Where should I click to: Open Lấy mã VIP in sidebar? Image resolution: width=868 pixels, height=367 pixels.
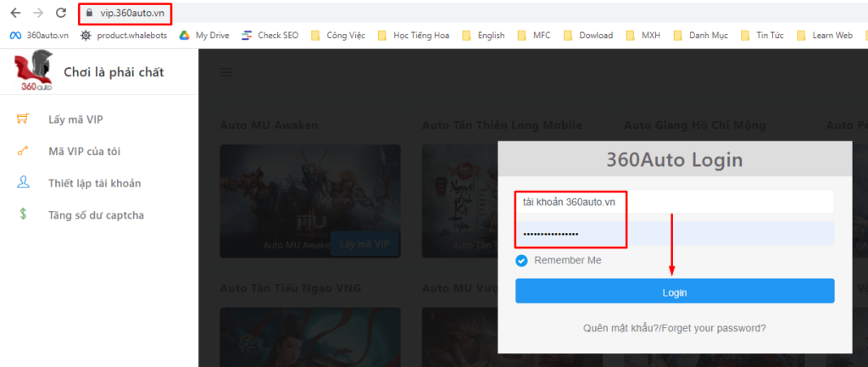click(x=75, y=119)
